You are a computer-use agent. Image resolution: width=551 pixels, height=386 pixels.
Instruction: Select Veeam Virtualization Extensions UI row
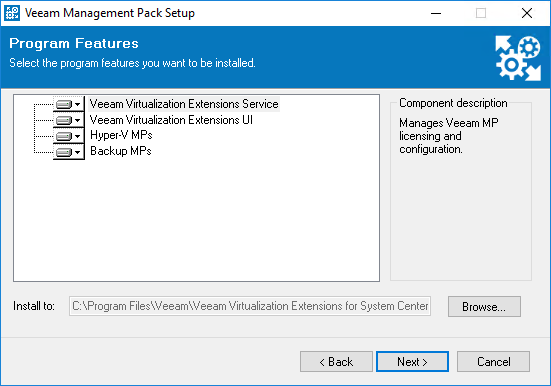click(x=171, y=120)
